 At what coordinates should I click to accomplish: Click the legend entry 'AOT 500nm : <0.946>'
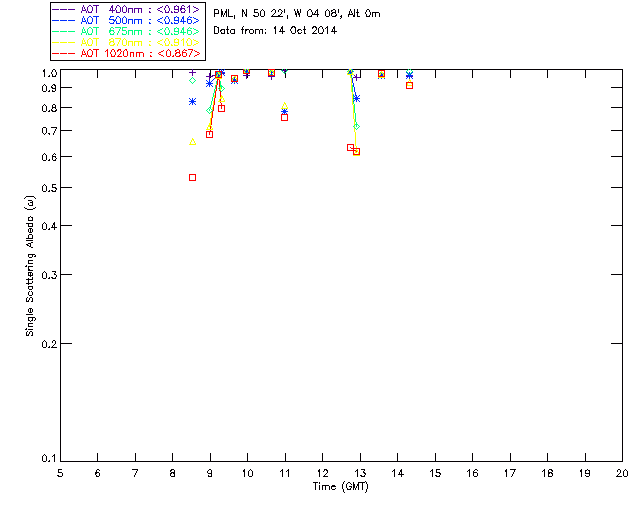point(127,20)
